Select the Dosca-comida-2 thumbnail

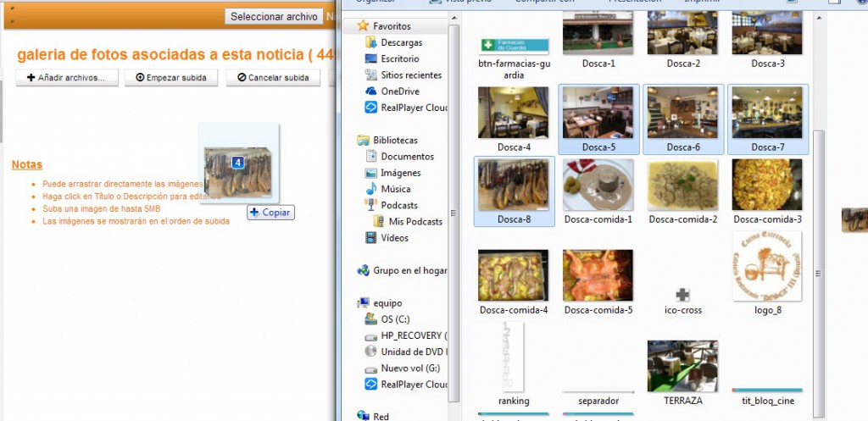click(x=682, y=185)
